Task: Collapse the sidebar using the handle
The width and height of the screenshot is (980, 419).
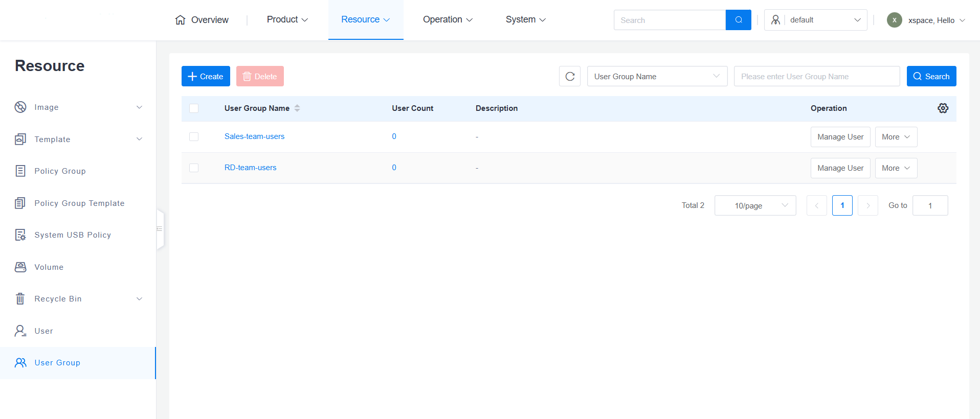Action: point(160,229)
